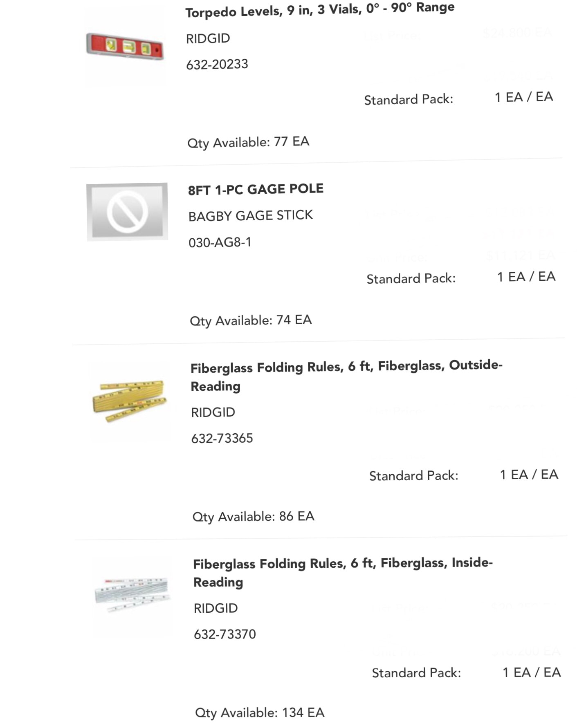Open Torpedo Levels 9 in product title
577x728 pixels.
tap(320, 10)
